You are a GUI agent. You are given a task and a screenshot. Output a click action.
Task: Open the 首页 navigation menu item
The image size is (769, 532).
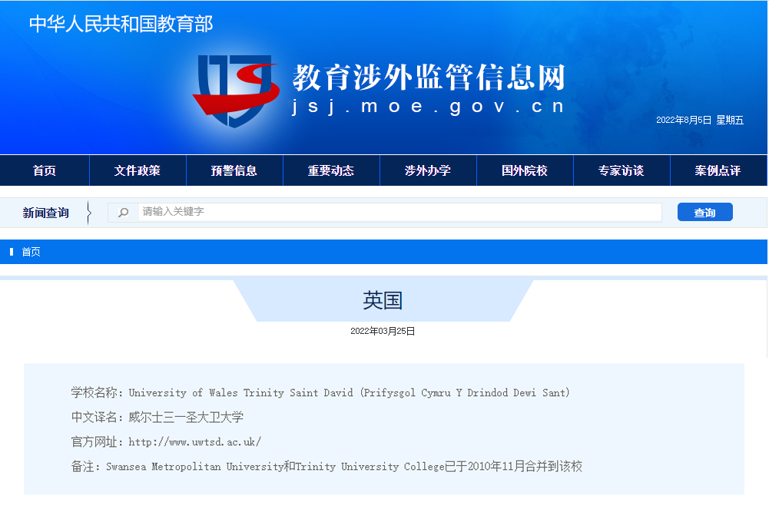tap(45, 170)
